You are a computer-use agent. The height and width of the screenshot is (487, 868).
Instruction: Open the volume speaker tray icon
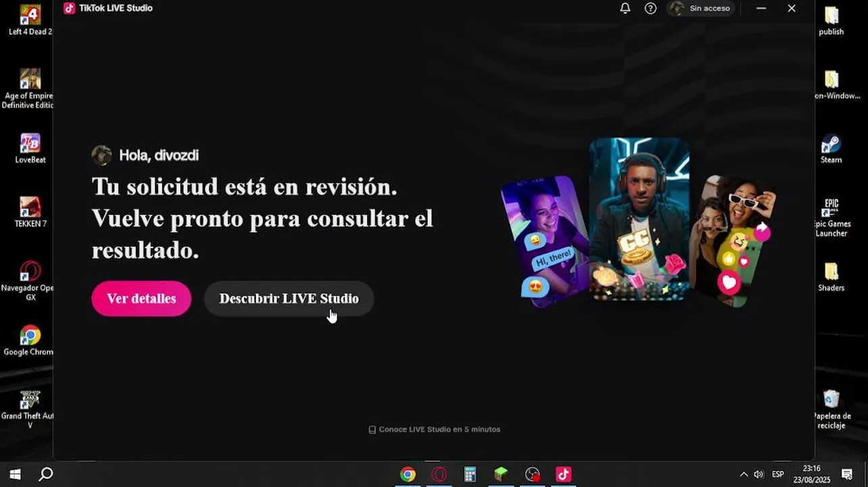758,475
